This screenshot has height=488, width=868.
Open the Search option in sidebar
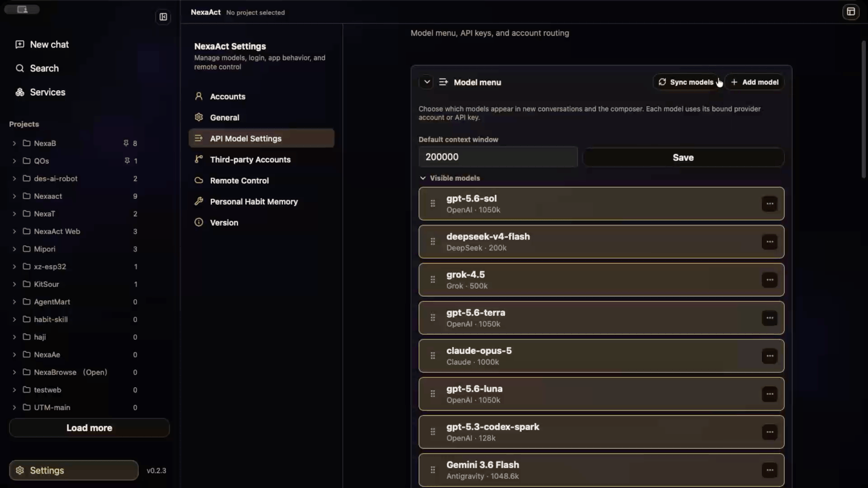tap(38, 68)
